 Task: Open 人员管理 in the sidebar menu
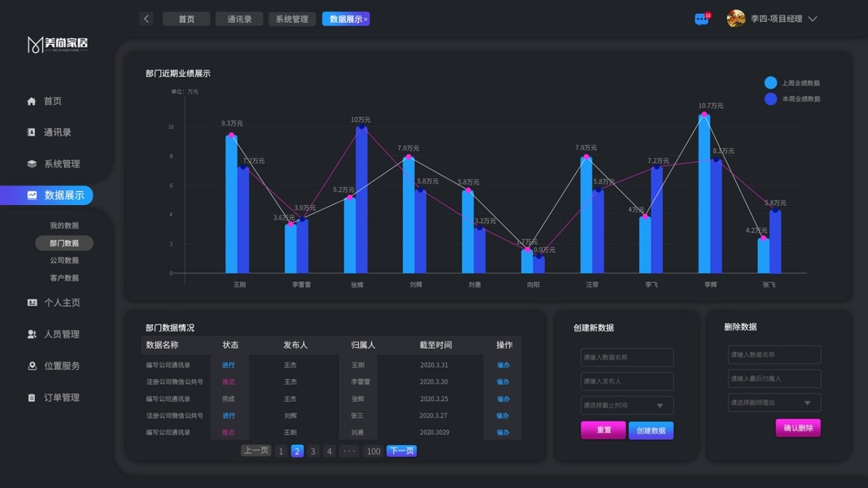pyautogui.click(x=62, y=334)
